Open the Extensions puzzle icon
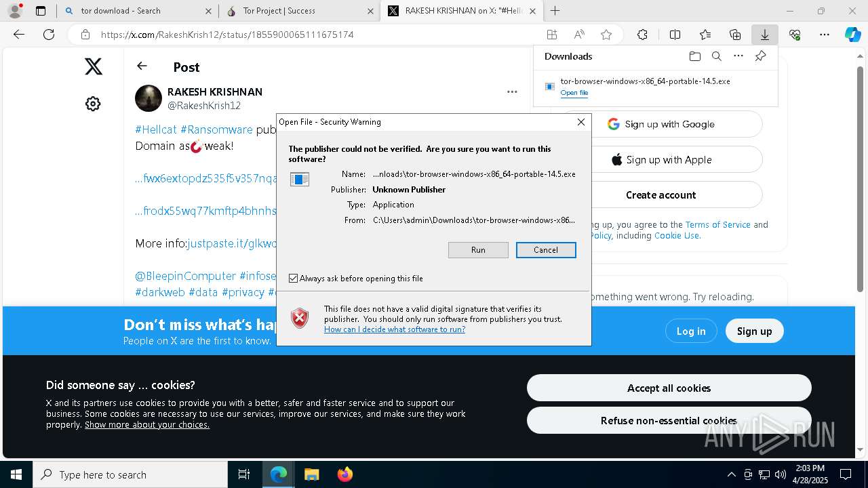The height and width of the screenshot is (488, 868). click(642, 35)
